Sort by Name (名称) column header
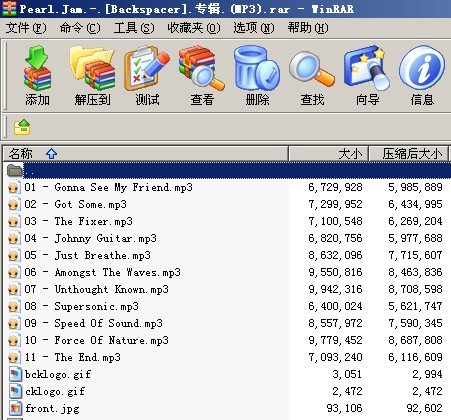 coord(146,154)
